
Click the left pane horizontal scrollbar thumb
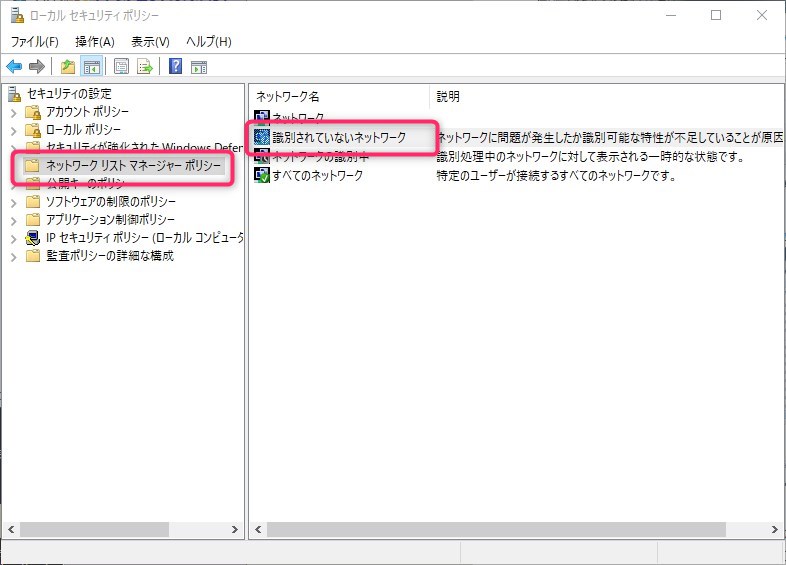pos(94,529)
